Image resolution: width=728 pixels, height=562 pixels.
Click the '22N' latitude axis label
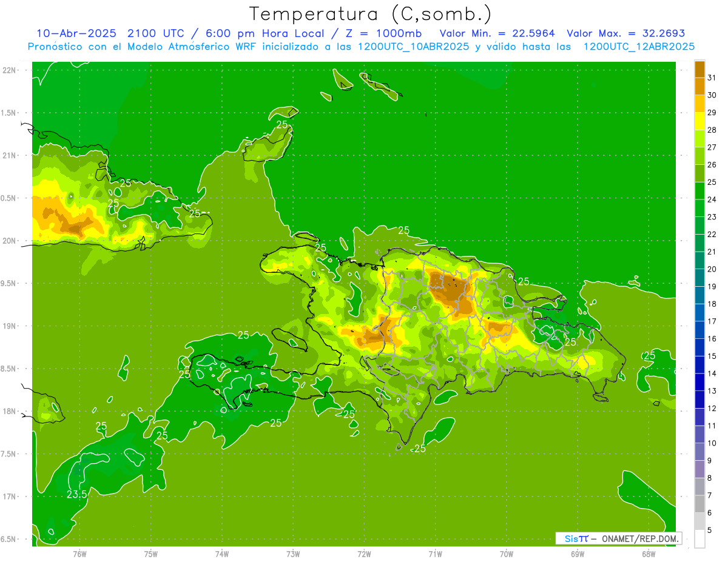point(10,70)
